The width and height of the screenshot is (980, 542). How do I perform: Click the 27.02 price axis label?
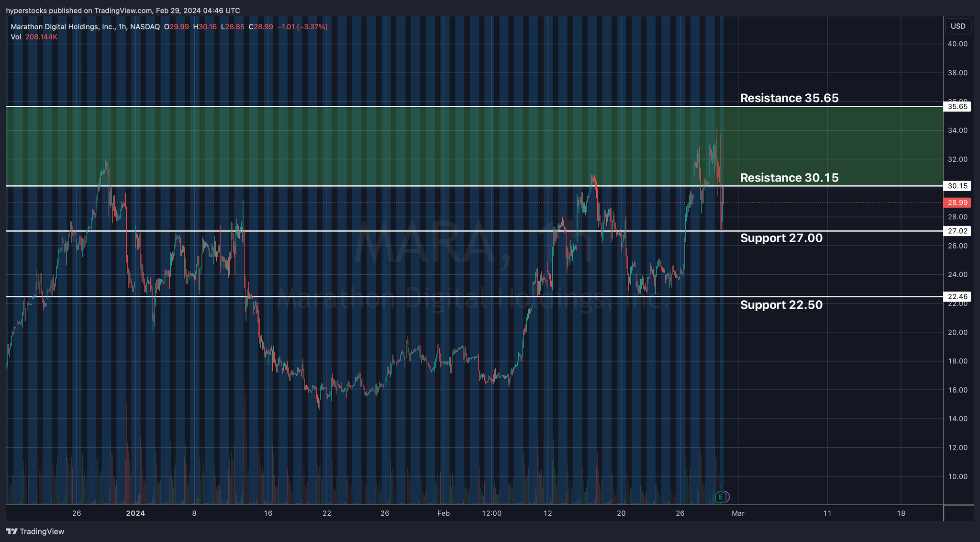click(x=958, y=231)
